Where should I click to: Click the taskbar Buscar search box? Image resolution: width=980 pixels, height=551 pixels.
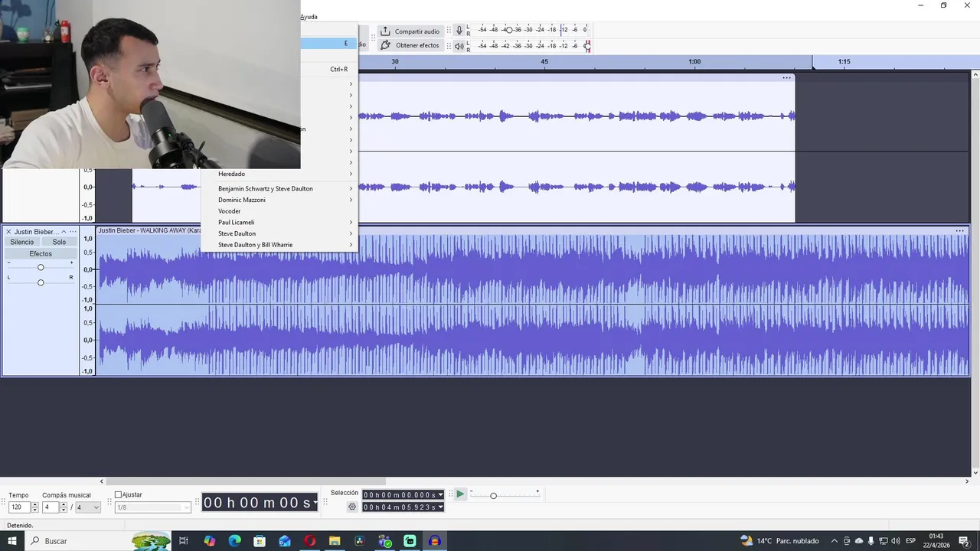coord(100,541)
